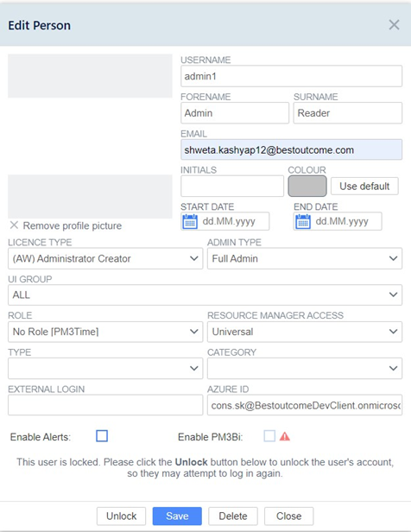The image size is (411, 532).
Task: Expand the Licence Type dropdown
Action: point(105,258)
